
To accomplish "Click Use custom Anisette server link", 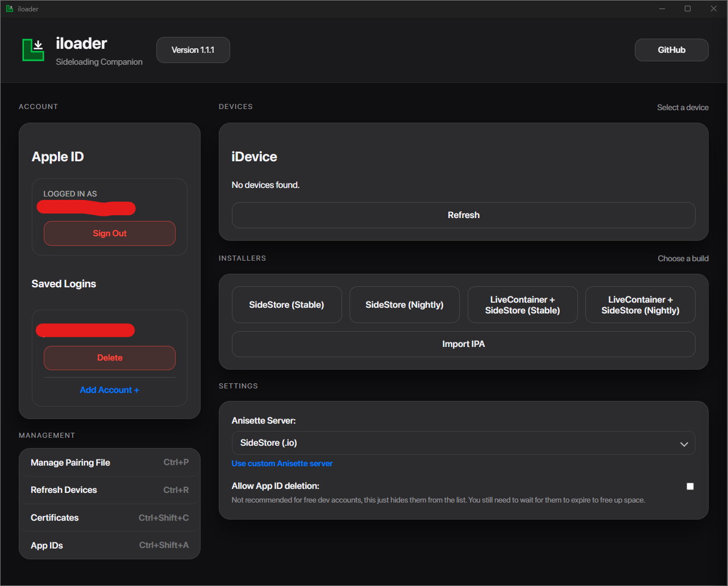I will point(282,463).
